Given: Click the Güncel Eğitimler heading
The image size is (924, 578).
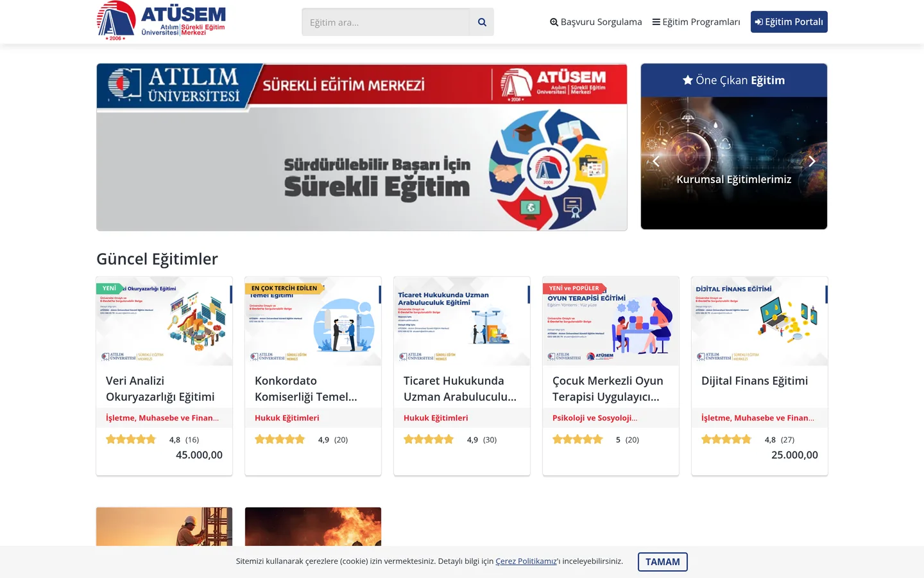Looking at the screenshot, I should 157,259.
